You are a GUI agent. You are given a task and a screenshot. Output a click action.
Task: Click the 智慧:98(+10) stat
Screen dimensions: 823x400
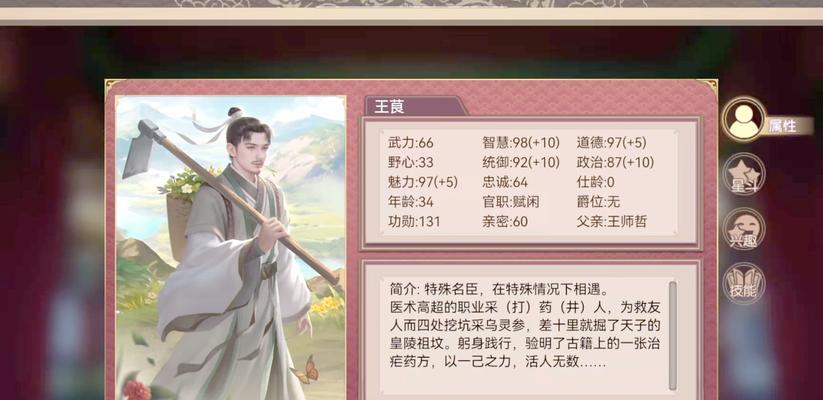point(521,143)
